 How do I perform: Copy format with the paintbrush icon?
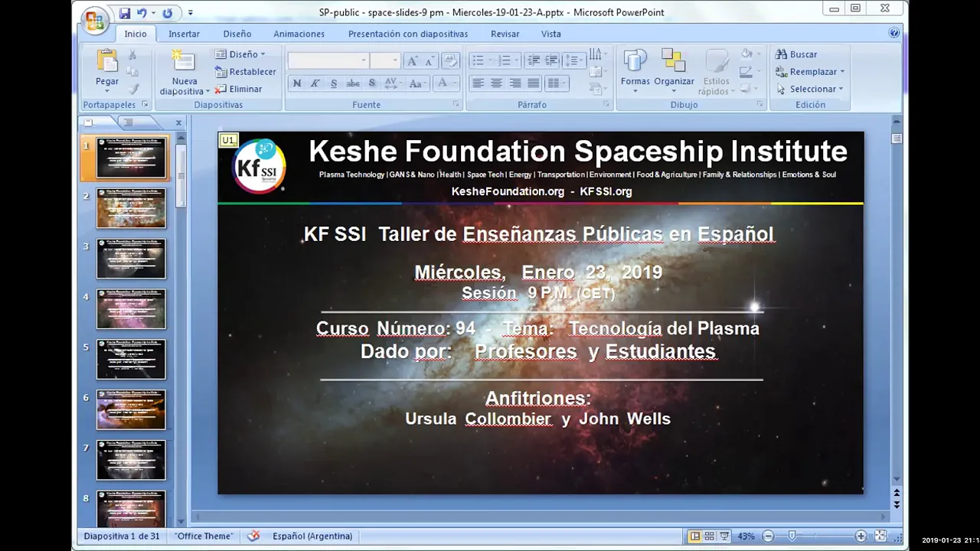pyautogui.click(x=132, y=89)
